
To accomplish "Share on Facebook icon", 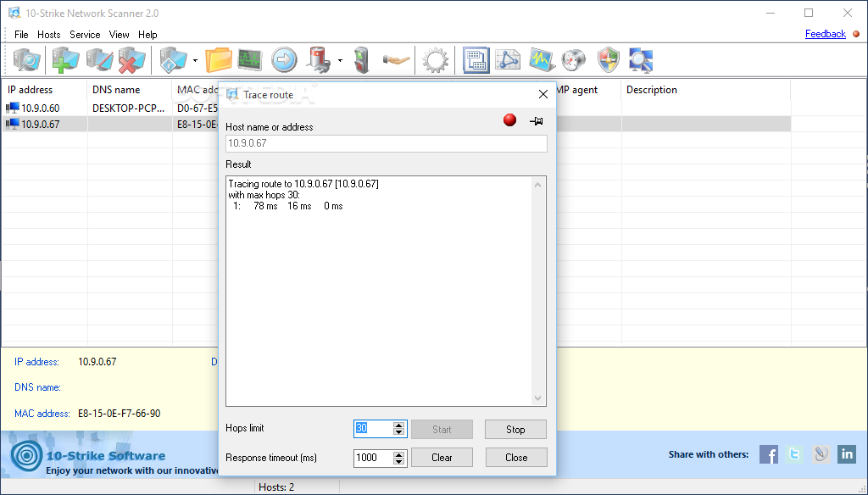I will click(x=768, y=454).
